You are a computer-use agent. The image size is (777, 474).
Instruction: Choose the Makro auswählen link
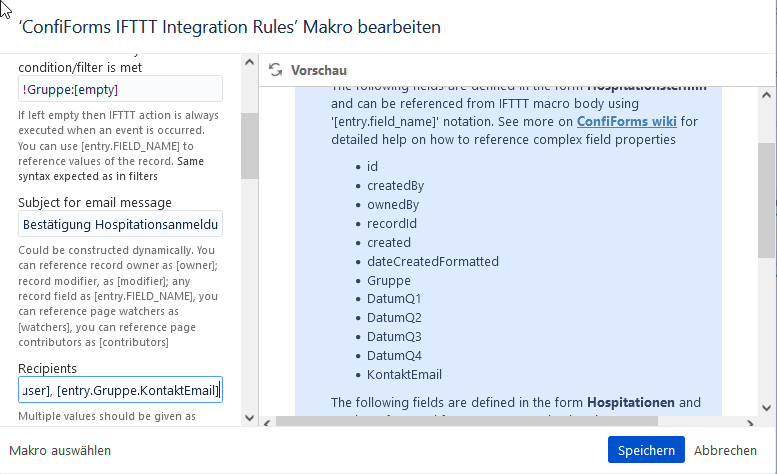point(60,450)
